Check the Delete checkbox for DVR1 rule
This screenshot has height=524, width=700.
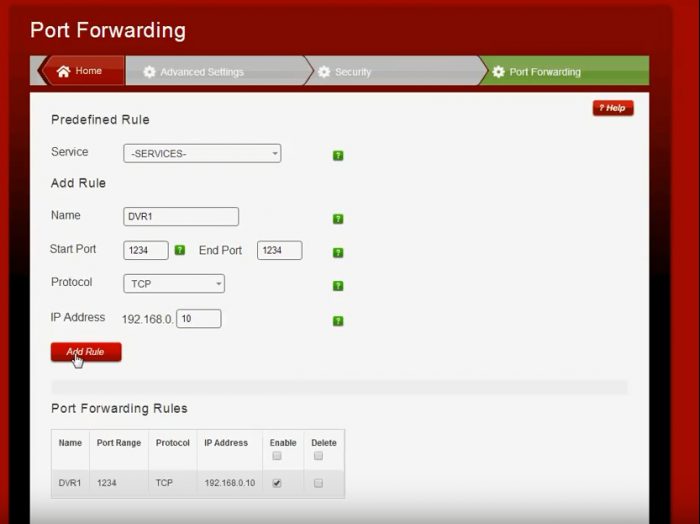coord(318,483)
